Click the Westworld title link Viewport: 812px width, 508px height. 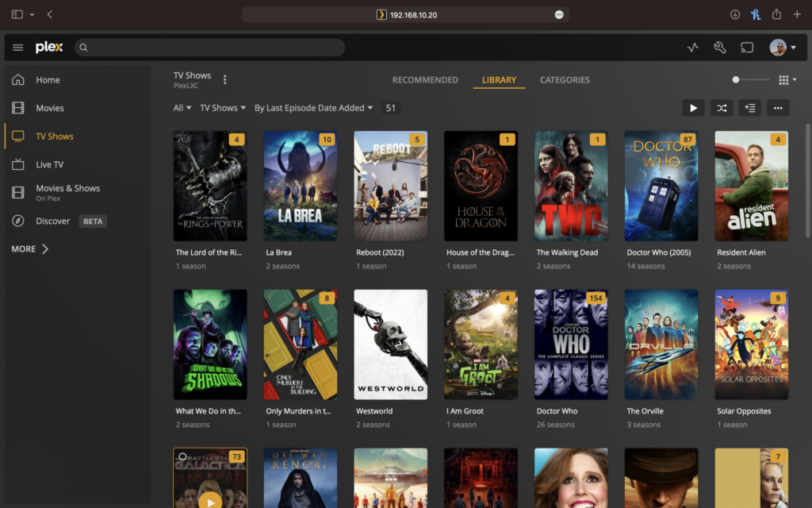pos(374,411)
